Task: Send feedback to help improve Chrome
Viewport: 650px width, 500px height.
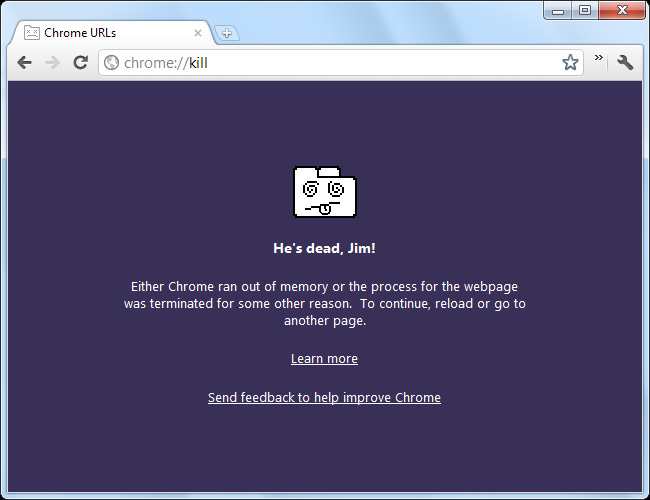Action: click(x=324, y=398)
